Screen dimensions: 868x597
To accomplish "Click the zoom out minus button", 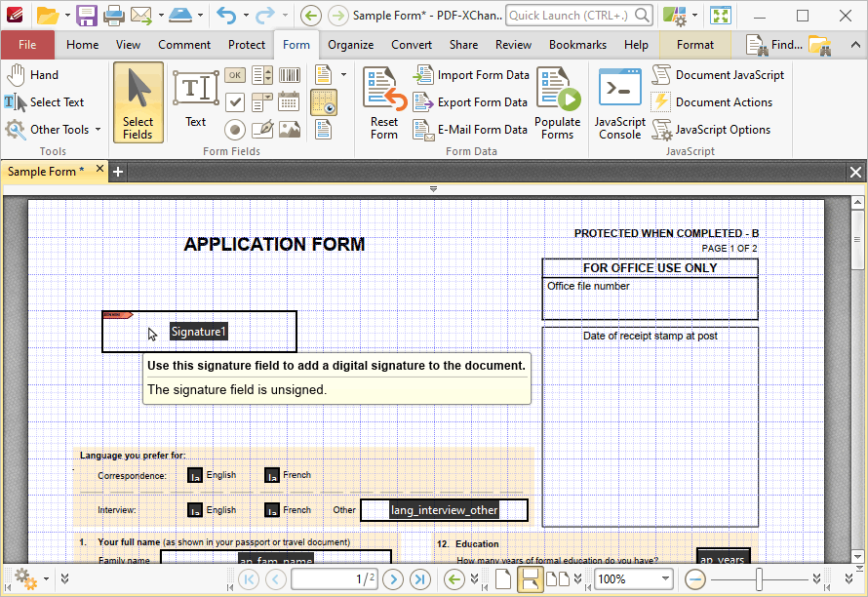I will coord(695,579).
